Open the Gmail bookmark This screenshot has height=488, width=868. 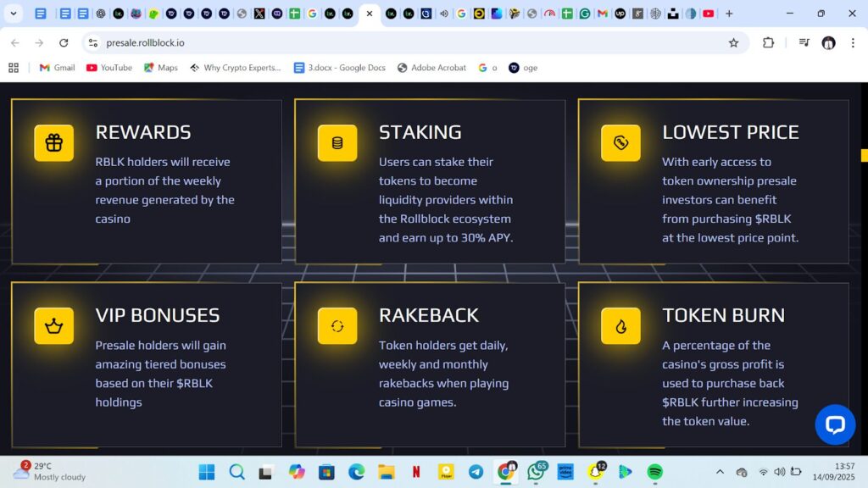click(x=57, y=68)
